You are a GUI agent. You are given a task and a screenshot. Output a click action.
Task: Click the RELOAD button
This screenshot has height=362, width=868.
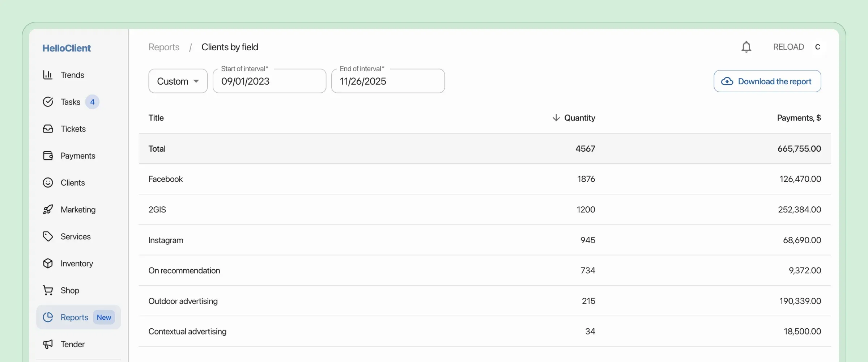point(788,47)
